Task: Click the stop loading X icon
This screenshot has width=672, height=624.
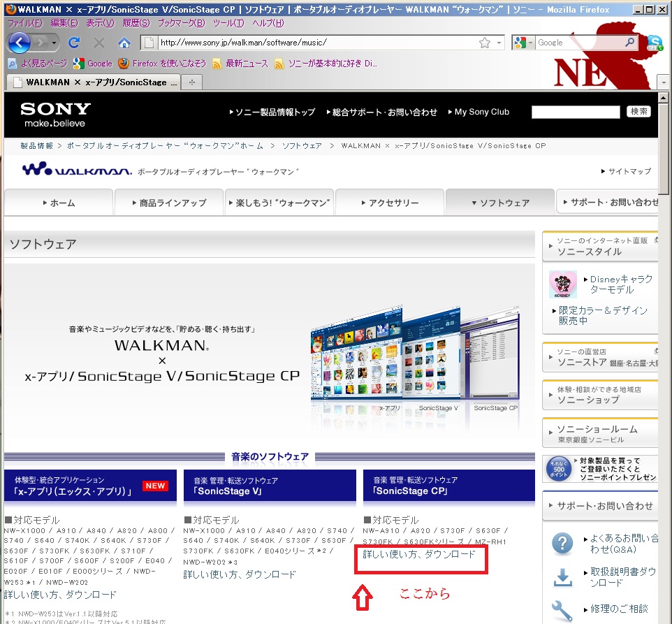Action: pos(99,43)
